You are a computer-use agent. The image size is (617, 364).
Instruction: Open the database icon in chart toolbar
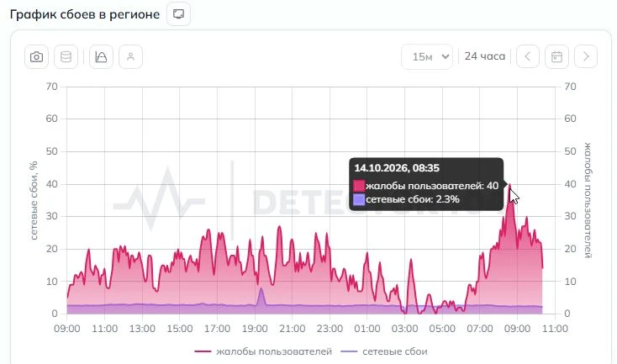(x=66, y=56)
